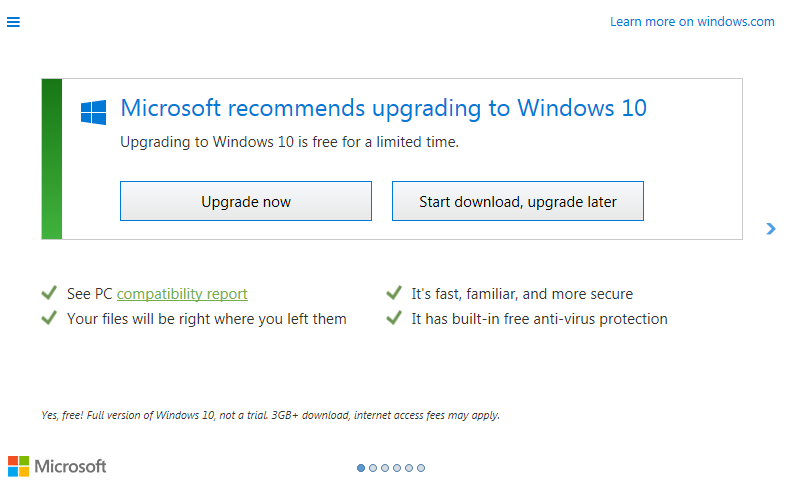
Task: Open the compatibility report link
Action: [x=182, y=294]
